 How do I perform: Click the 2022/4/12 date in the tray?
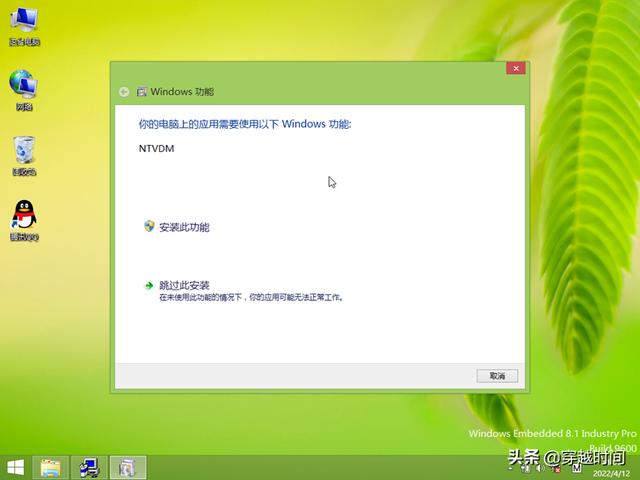pyautogui.click(x=611, y=474)
